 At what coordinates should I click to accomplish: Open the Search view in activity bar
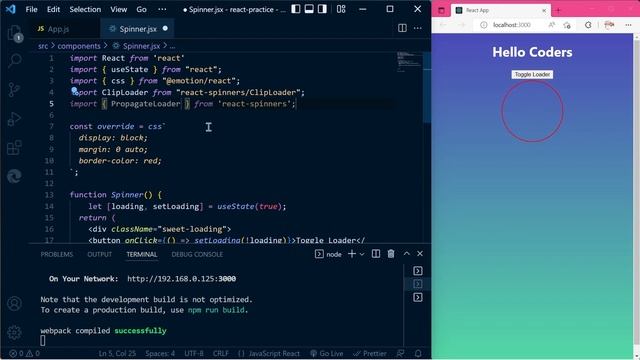pos(15,61)
